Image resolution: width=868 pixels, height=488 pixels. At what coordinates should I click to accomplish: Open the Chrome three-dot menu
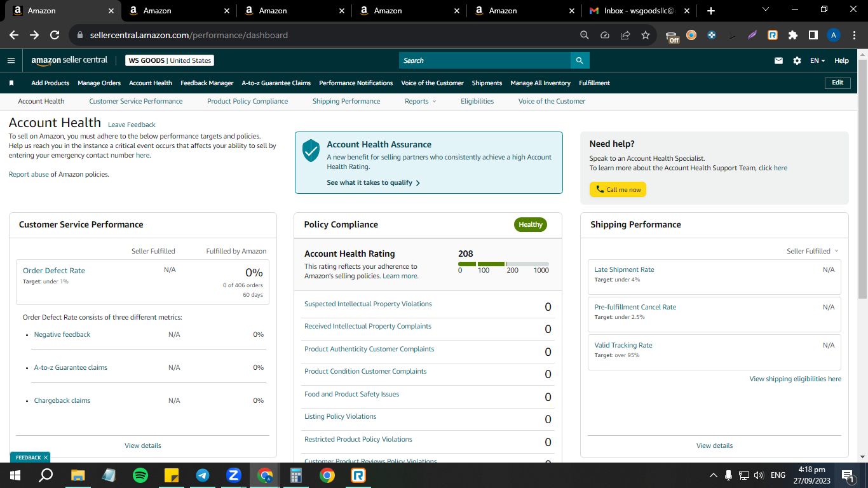[853, 35]
